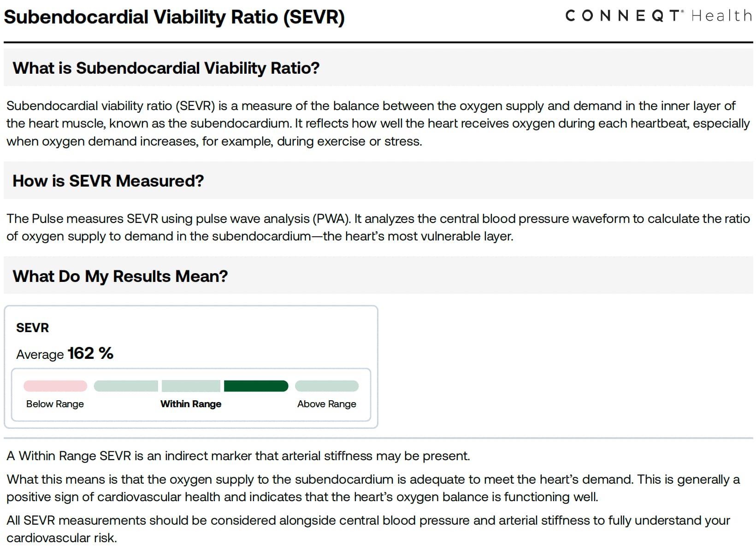This screenshot has height=550, width=756.
Task: Click the "How is SEVR Measured?" heading
Action: point(108,181)
